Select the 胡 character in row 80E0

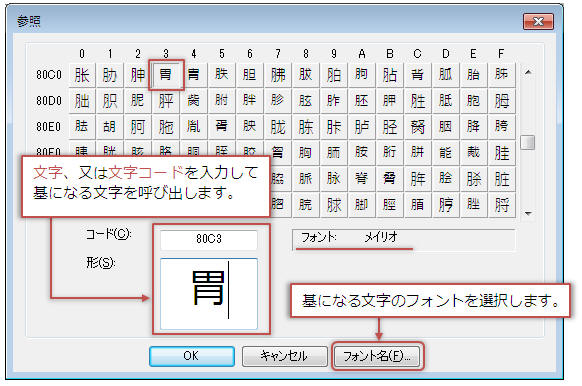coord(110,127)
